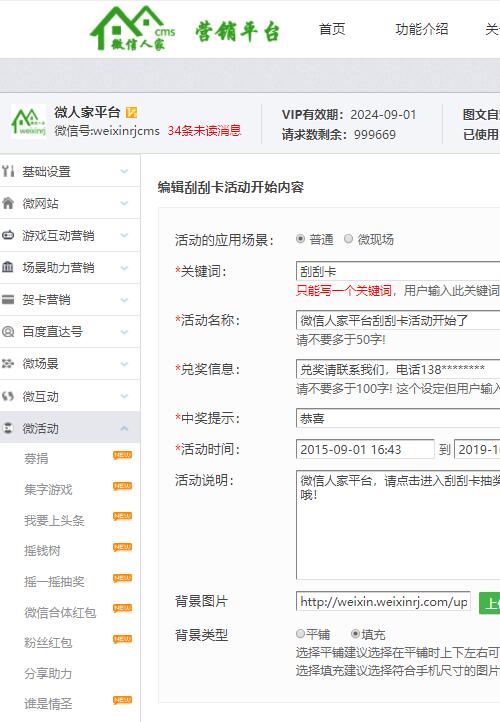The image size is (500, 722).
Task: Click the 微人家平台 account avatar thumbnail
Action: (29, 122)
